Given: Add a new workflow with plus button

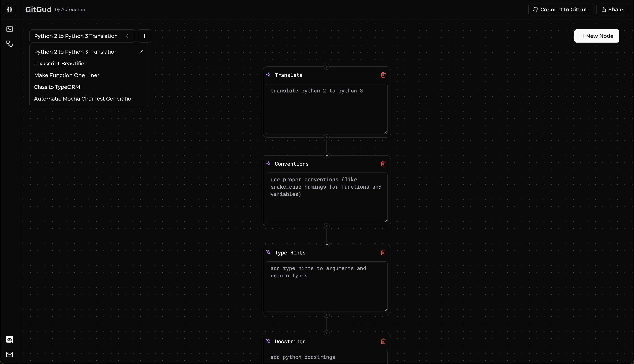Looking at the screenshot, I should tap(144, 36).
